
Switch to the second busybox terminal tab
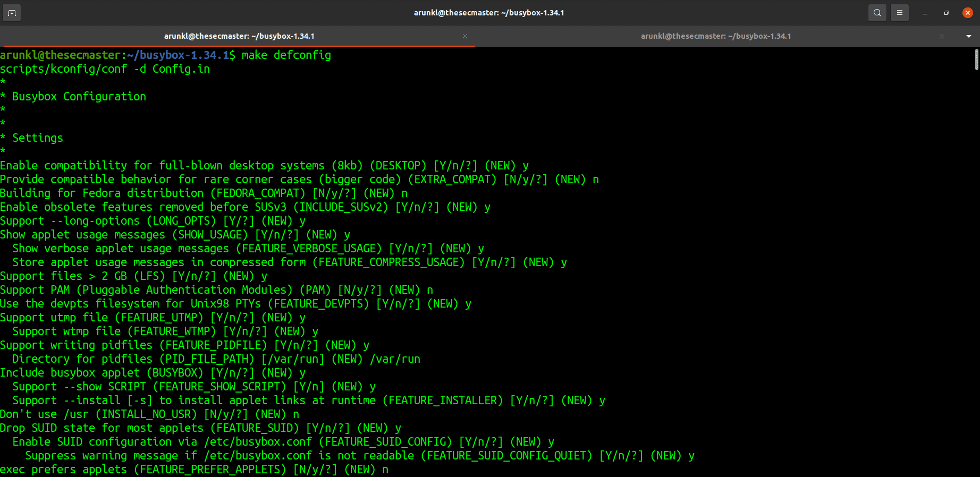click(x=716, y=36)
